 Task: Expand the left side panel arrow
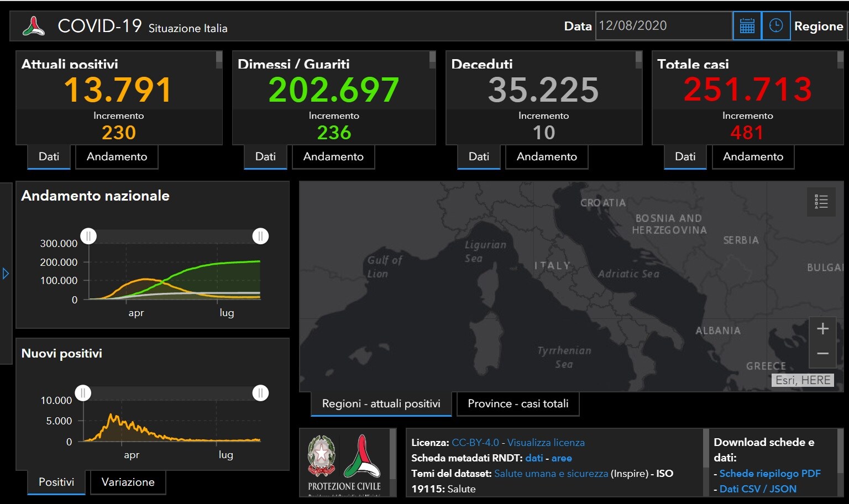(6, 274)
